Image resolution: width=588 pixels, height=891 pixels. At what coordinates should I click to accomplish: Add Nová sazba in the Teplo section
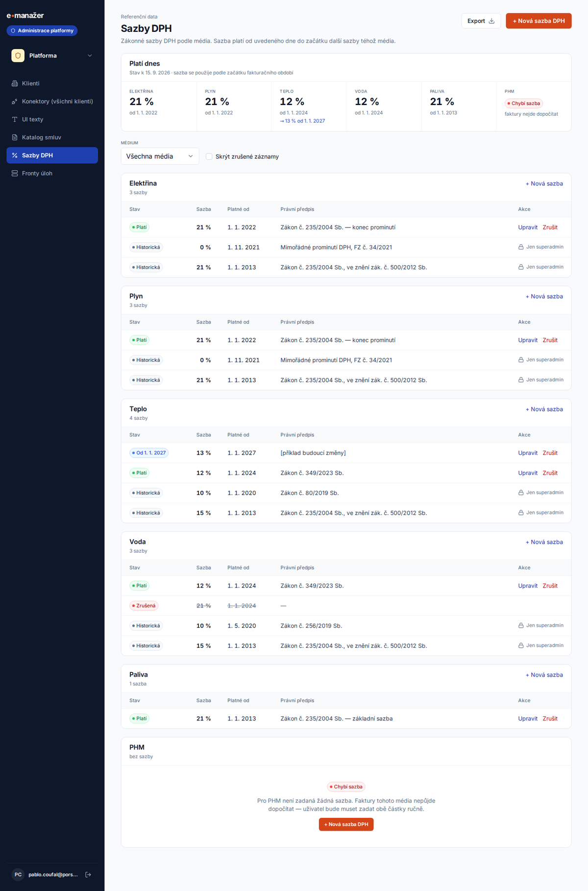click(544, 409)
